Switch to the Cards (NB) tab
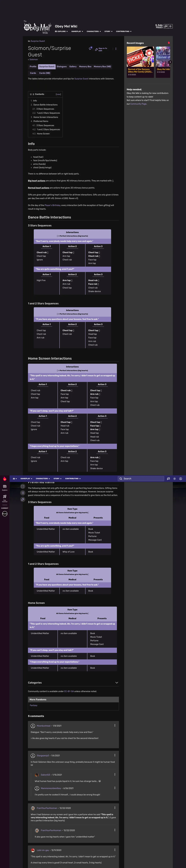This screenshot has width=186, height=868. 45,73
